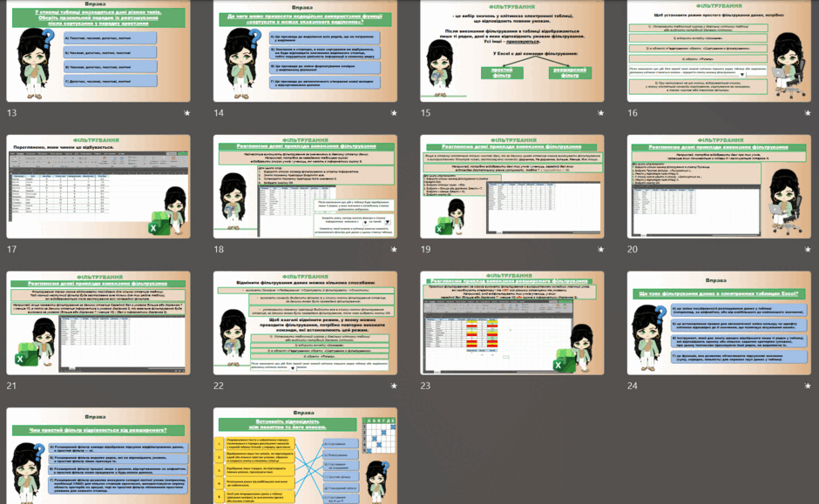
Task: Click slide number label "22"
Action: click(x=219, y=386)
